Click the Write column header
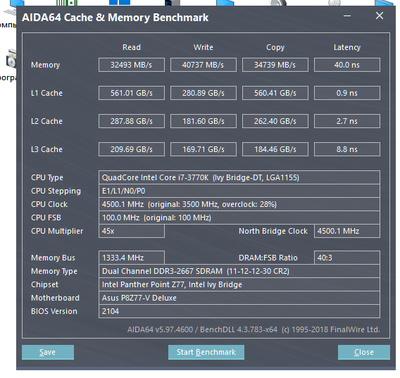400x378 pixels. [203, 47]
